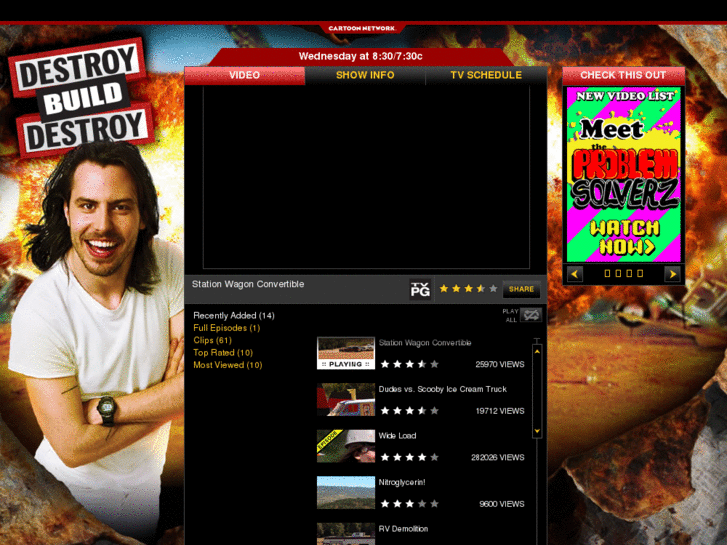This screenshot has width=727, height=545.
Task: Rate the current video with the star rating
Action: pyautogui.click(x=468, y=289)
